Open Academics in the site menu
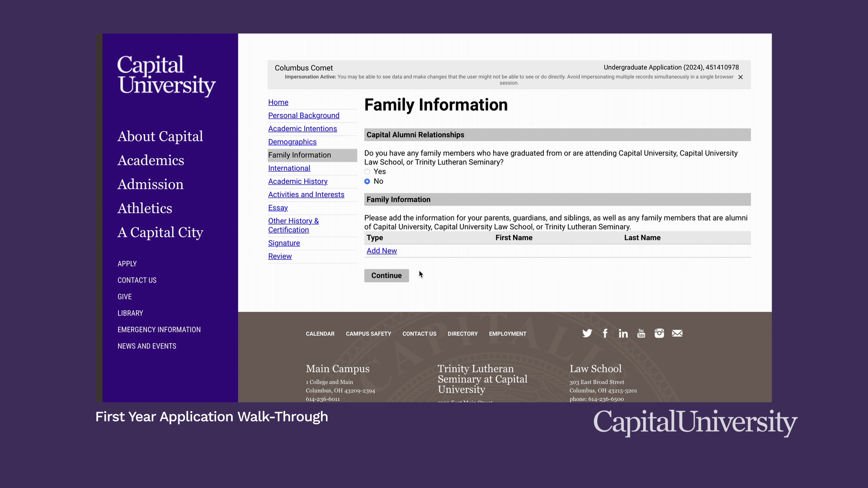 (x=151, y=160)
